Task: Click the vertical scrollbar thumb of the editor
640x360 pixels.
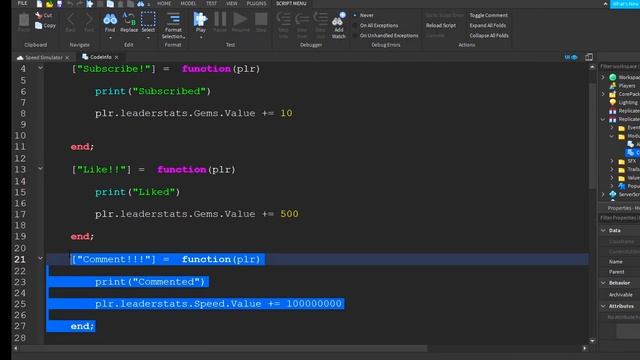Action: pos(592,136)
